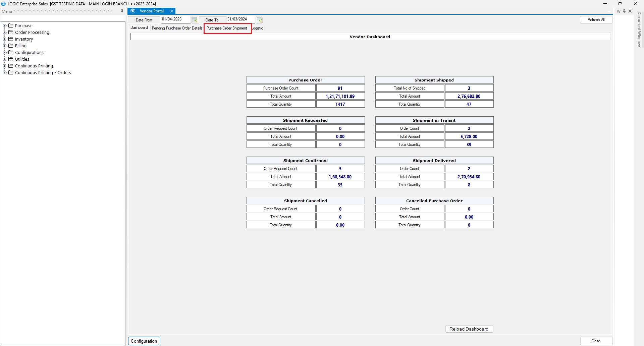644x346 pixels.
Task: Open Pending Purchase Order Details tab
Action: click(x=177, y=28)
